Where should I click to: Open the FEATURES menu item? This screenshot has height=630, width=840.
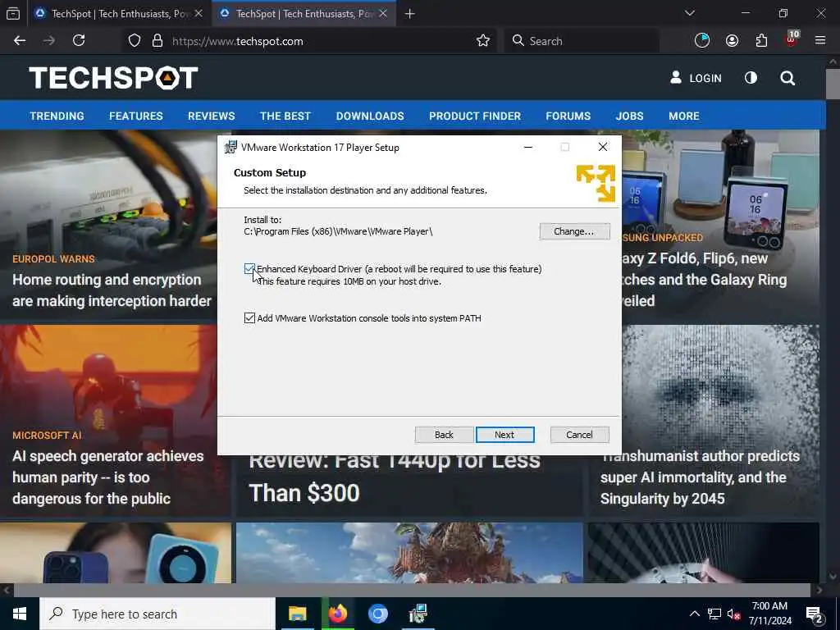[136, 116]
